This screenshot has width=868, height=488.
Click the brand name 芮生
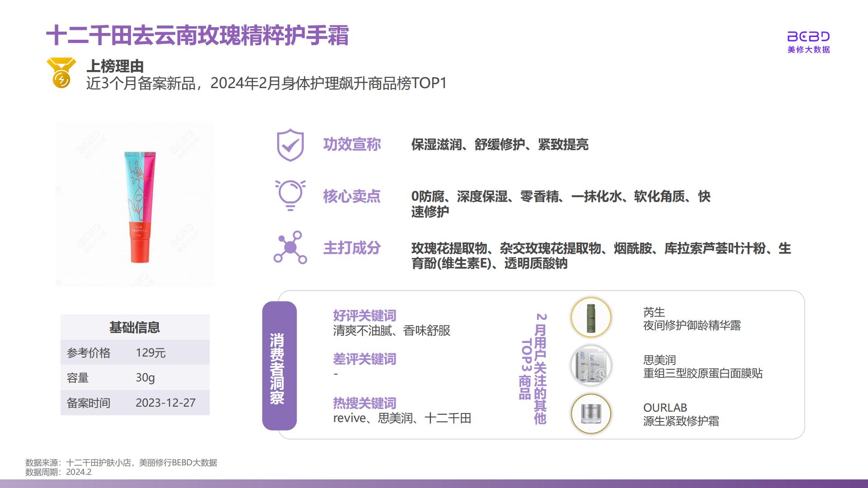pyautogui.click(x=654, y=312)
